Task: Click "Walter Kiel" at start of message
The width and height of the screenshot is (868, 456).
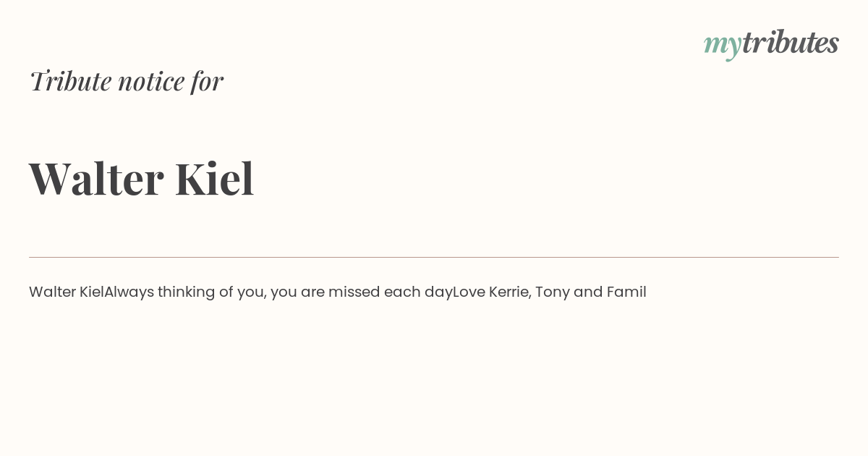Action: [67, 292]
